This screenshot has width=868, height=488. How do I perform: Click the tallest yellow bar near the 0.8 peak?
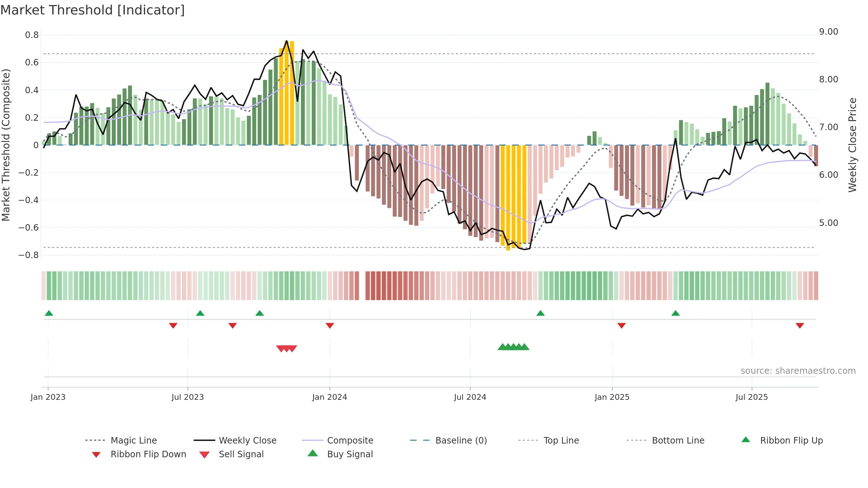[x=286, y=93]
